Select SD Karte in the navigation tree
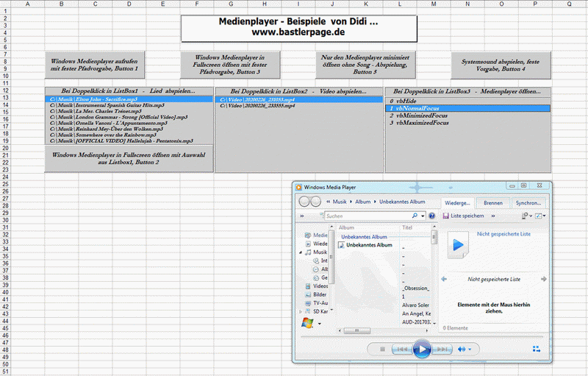 [316, 311]
